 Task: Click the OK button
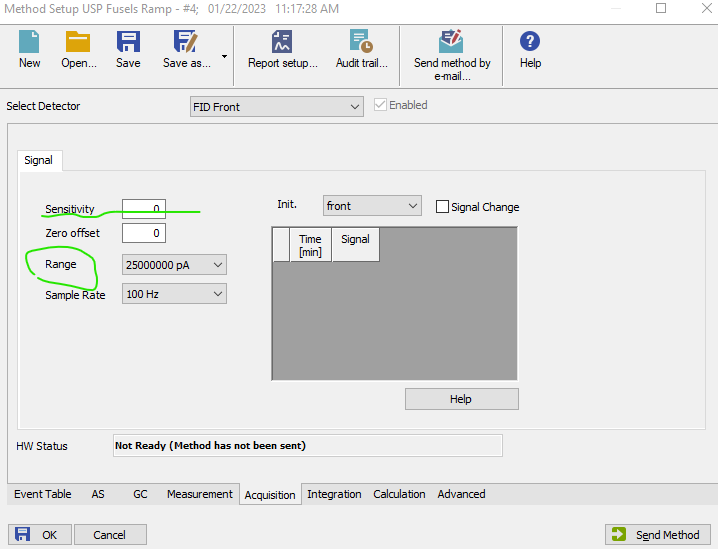point(40,535)
